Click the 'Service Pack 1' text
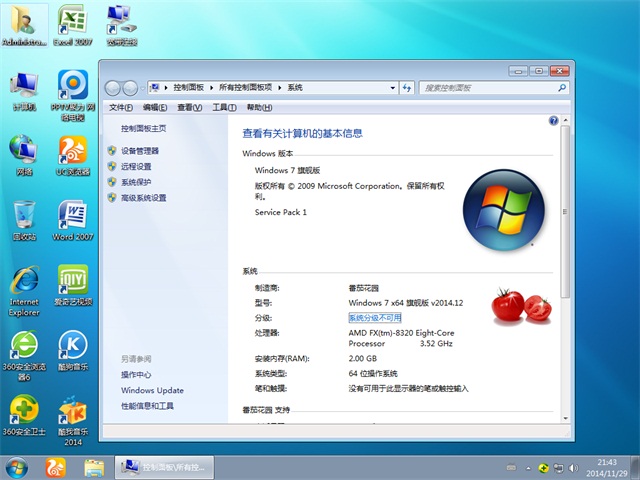The width and height of the screenshot is (640, 480). point(280,212)
